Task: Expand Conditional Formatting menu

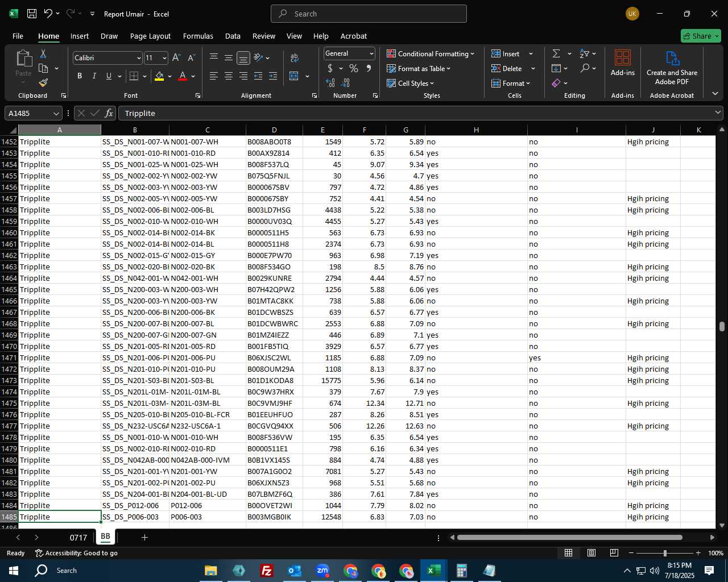Action: (431, 53)
